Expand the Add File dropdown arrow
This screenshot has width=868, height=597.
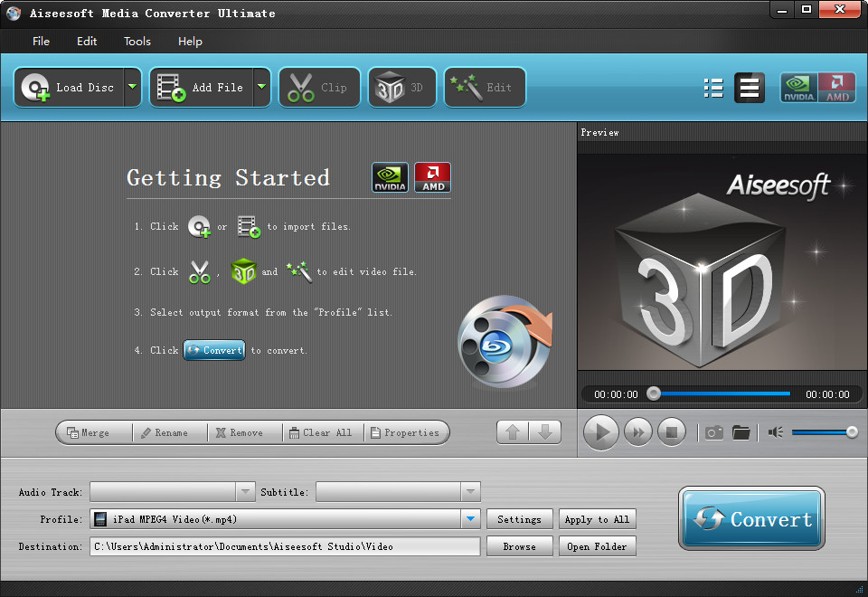[x=262, y=88]
